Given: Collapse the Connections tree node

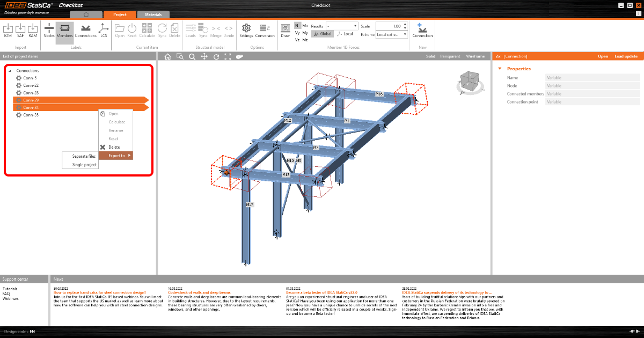Looking at the screenshot, I should coord(10,71).
